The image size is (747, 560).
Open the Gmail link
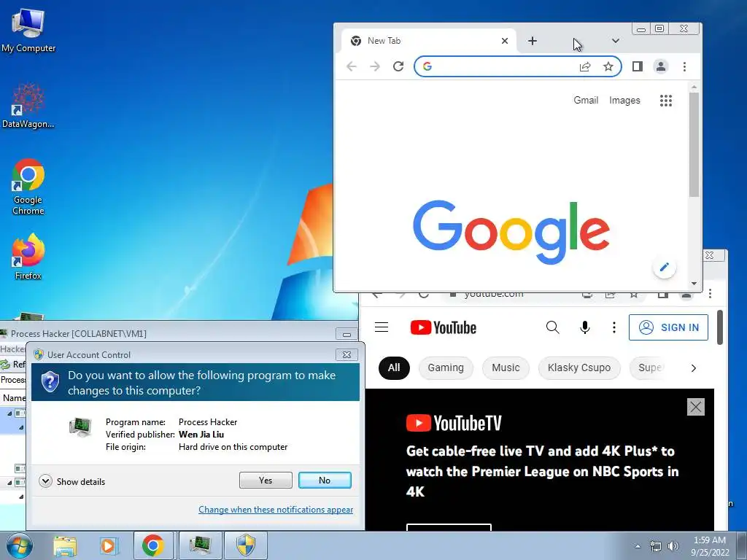pos(586,100)
